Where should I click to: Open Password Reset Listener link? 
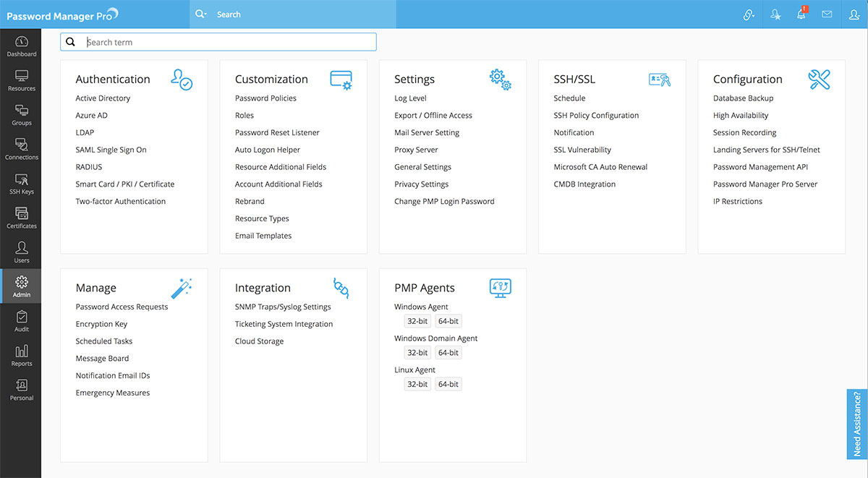click(x=277, y=133)
